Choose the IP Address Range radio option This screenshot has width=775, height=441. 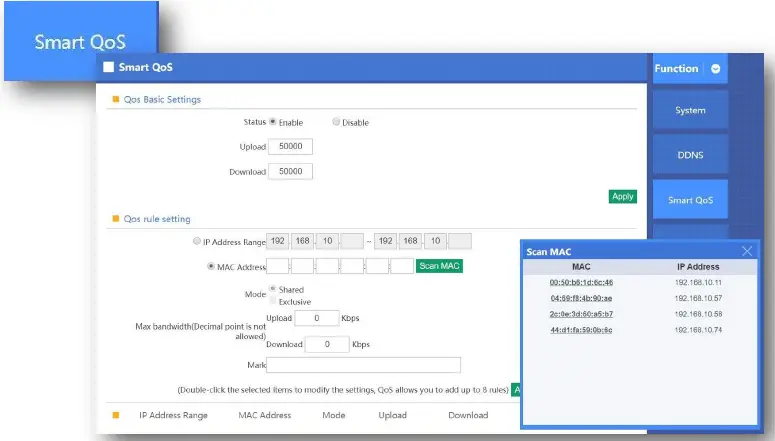coord(197,241)
